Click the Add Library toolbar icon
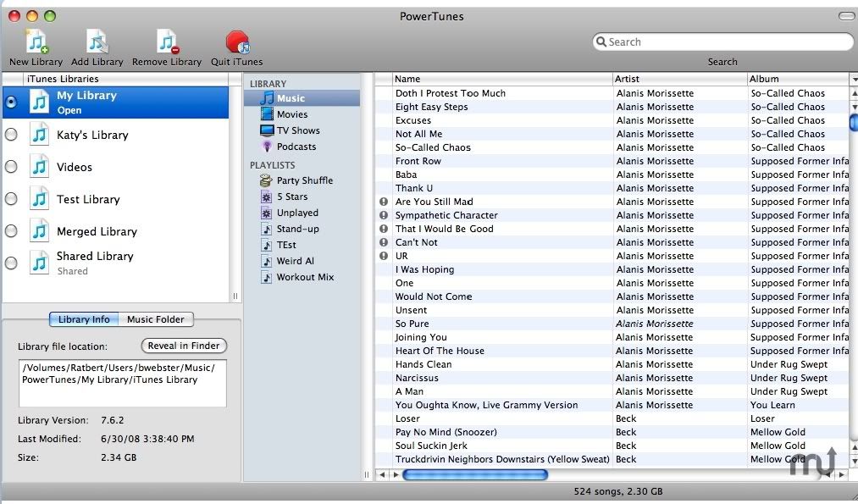Viewport: 858px width, 504px height. tap(97, 42)
